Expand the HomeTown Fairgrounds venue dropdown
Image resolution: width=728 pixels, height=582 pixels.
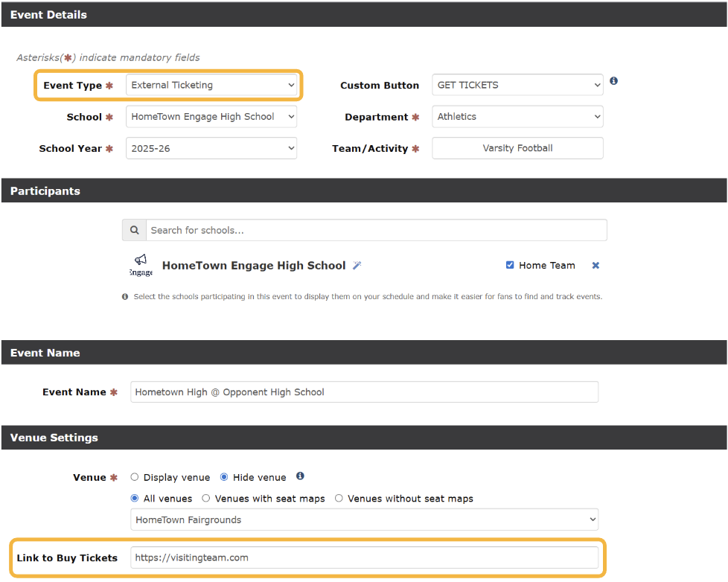364,519
